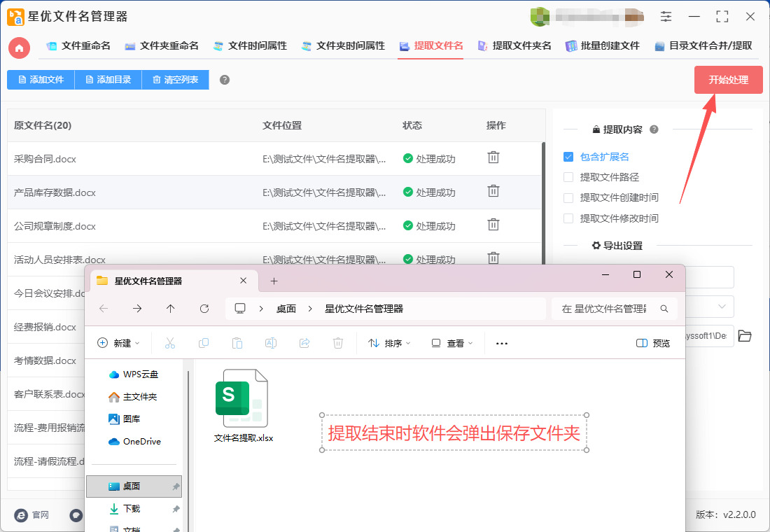Click trash icon for 公司规章制度.docx
Viewport: 770px width, 532px height.
click(x=493, y=225)
